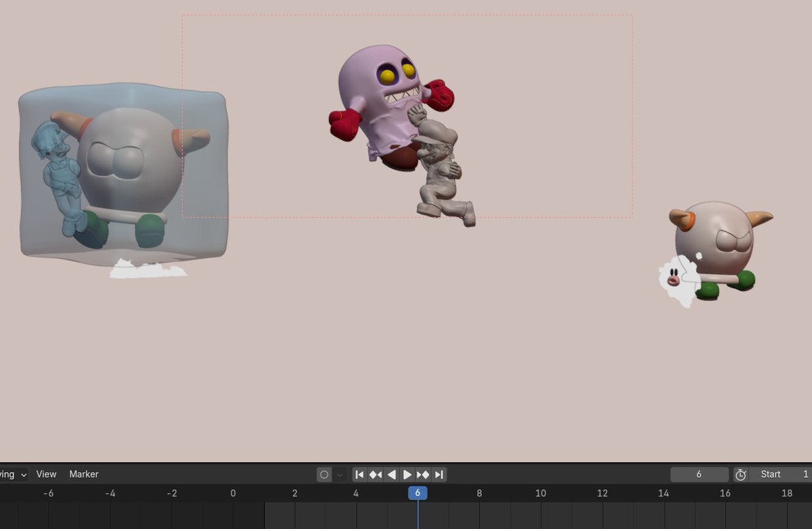Click frame 0 on the timeline ruler
Viewport: 812px width, 529px height.
tap(233, 493)
